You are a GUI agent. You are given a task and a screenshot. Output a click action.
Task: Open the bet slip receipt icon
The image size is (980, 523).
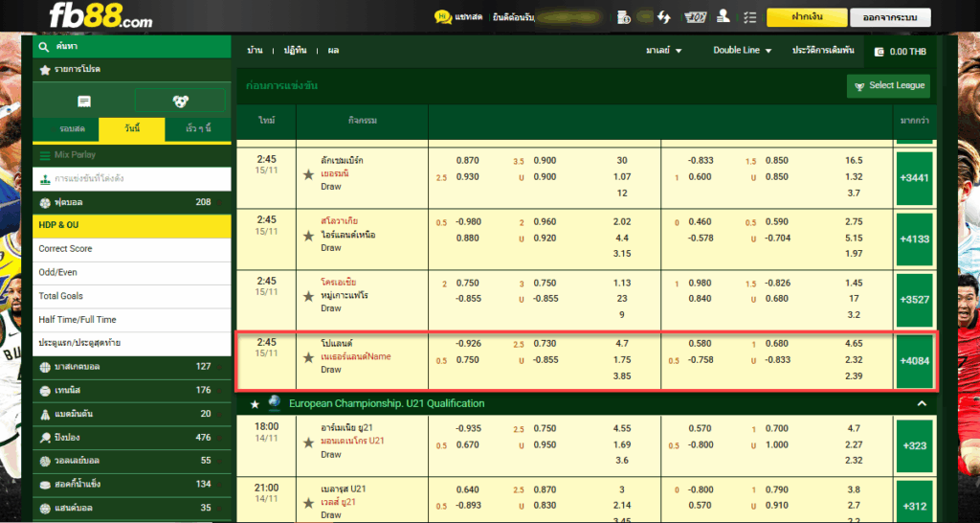pyautogui.click(x=84, y=101)
